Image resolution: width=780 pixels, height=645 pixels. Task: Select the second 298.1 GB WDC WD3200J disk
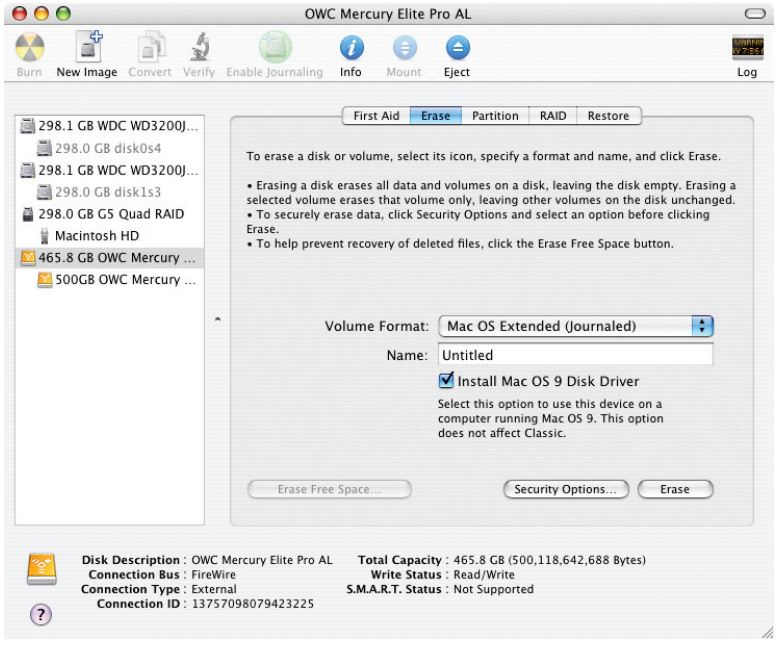[109, 170]
